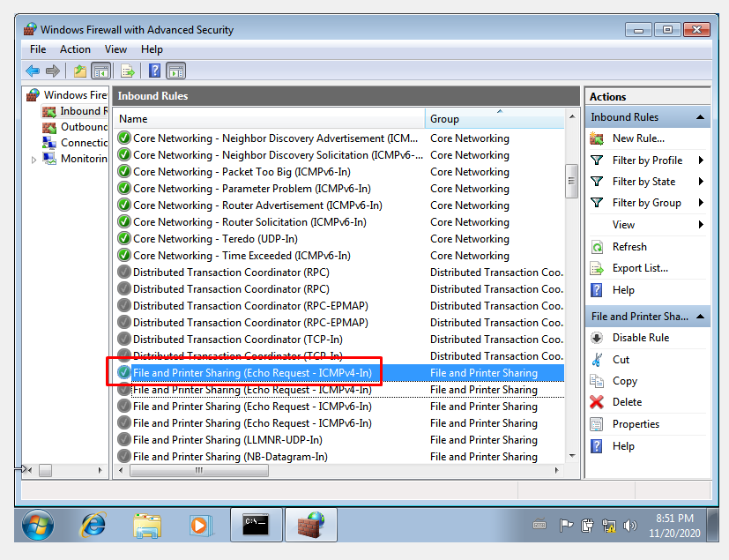The image size is (729, 560).
Task: Click the Up one level folder icon
Action: tap(80, 71)
